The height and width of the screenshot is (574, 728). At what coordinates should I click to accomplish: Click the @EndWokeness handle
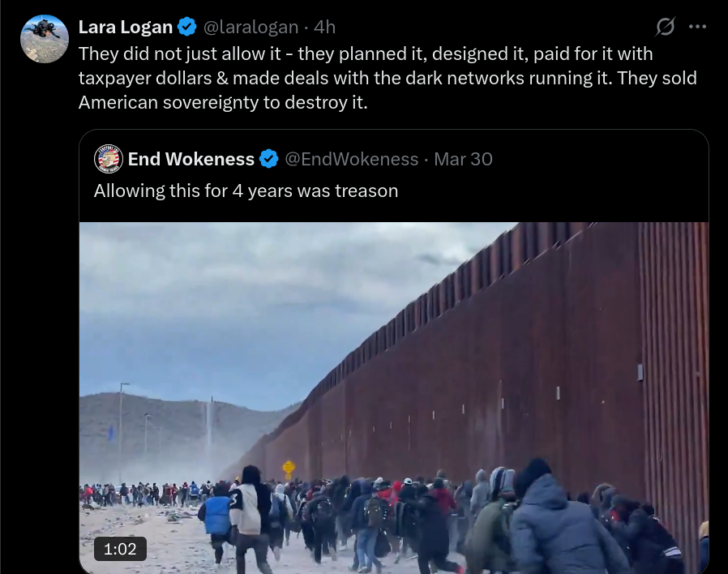pyautogui.click(x=352, y=159)
